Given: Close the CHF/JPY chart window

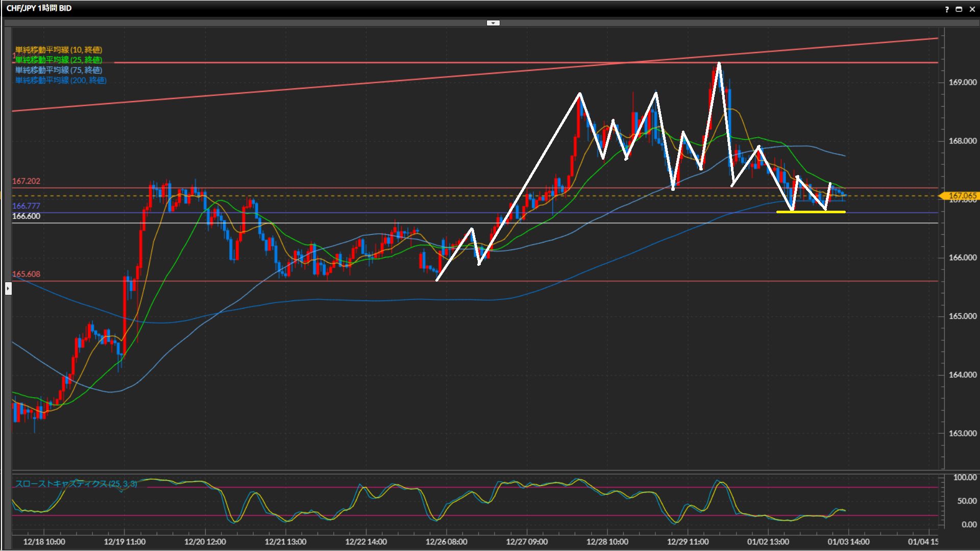Looking at the screenshot, I should pos(972,9).
